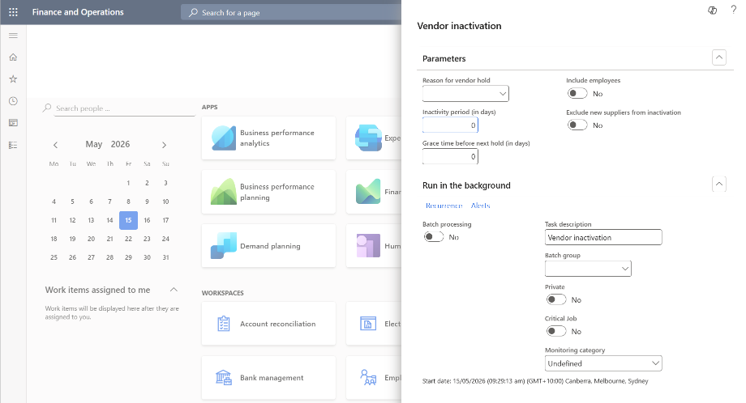The height and width of the screenshot is (403, 746).
Task: Turn on the Critical Job toggle
Action: click(556, 331)
